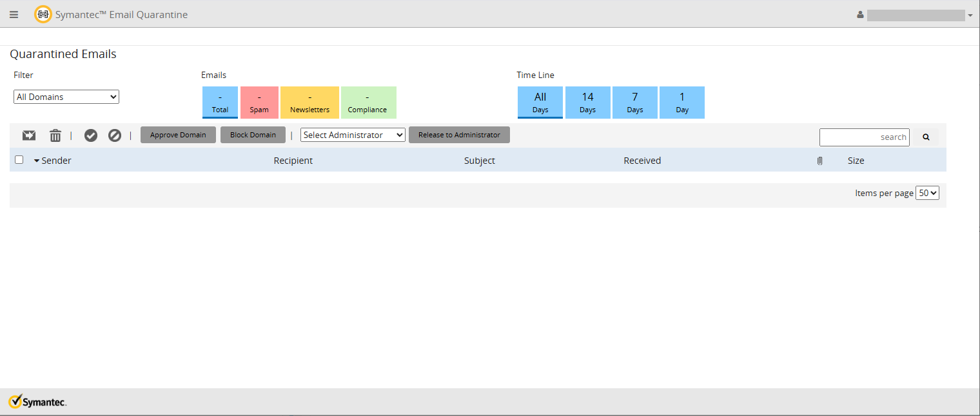Click the approve sender checkmark icon
The width and height of the screenshot is (980, 416).
pyautogui.click(x=91, y=135)
